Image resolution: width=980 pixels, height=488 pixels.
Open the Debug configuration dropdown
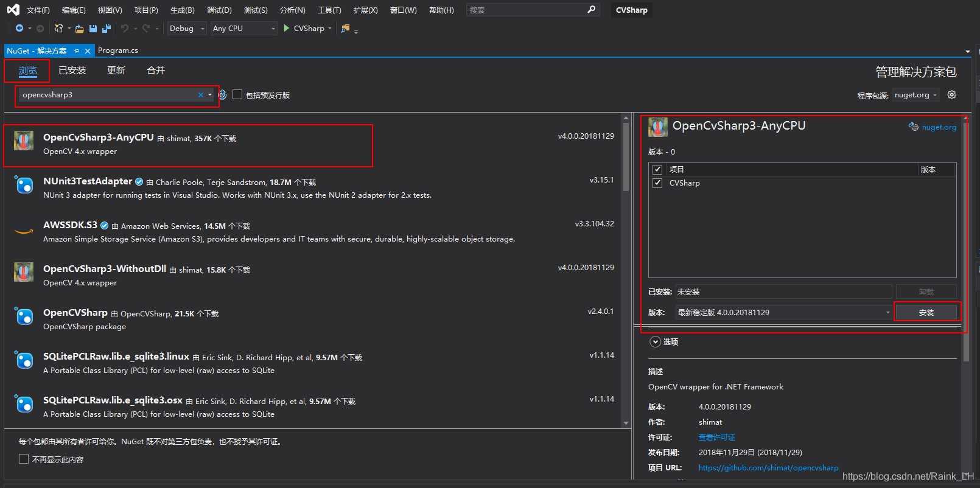pyautogui.click(x=187, y=29)
